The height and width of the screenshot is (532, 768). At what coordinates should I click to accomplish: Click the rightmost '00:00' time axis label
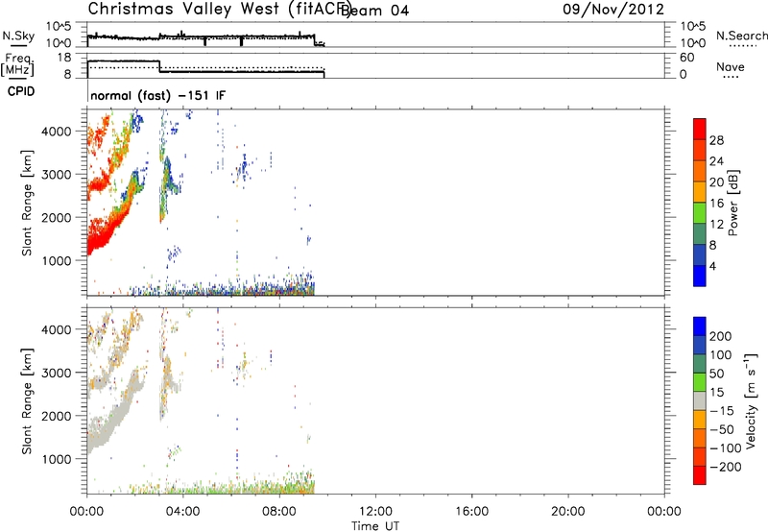[664, 512]
